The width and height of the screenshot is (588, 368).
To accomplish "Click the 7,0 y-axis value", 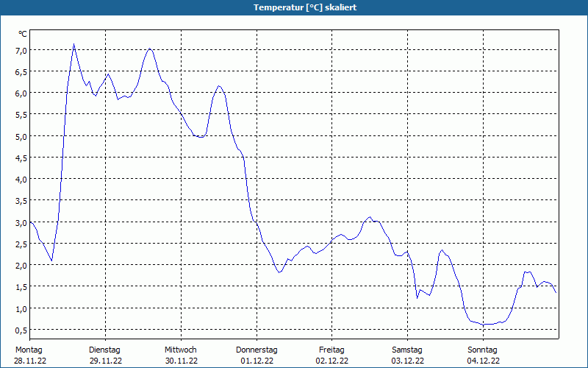I will [21, 51].
